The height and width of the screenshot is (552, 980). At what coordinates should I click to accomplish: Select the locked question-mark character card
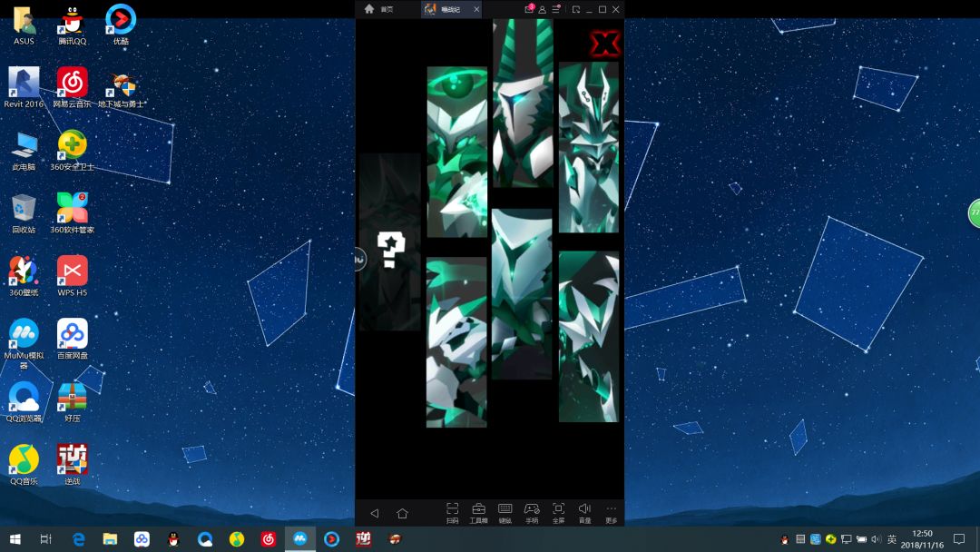point(389,241)
